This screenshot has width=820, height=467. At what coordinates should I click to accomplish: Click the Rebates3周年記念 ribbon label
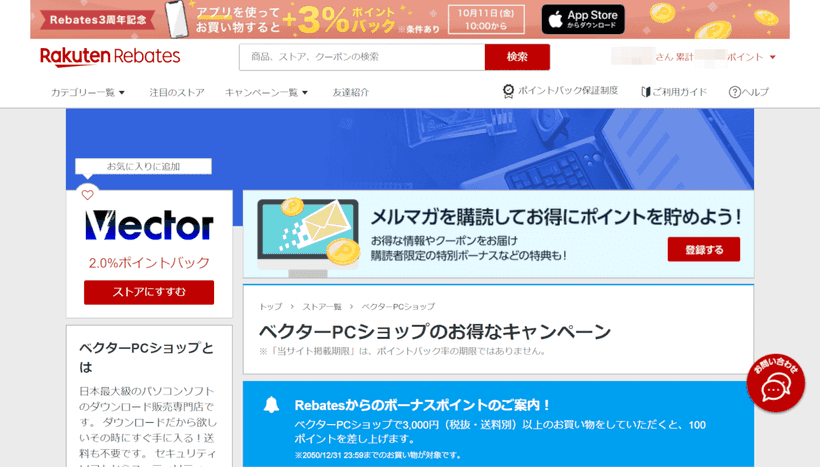tap(98, 20)
